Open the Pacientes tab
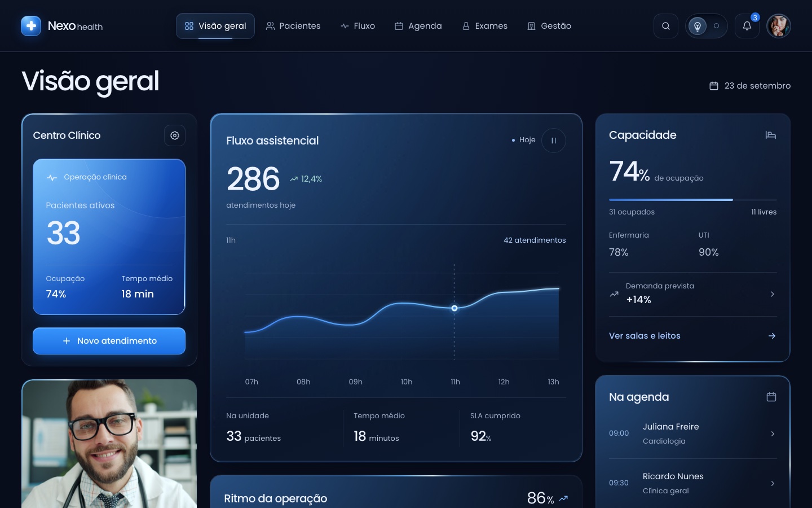Image resolution: width=812 pixels, height=508 pixels. click(x=293, y=26)
